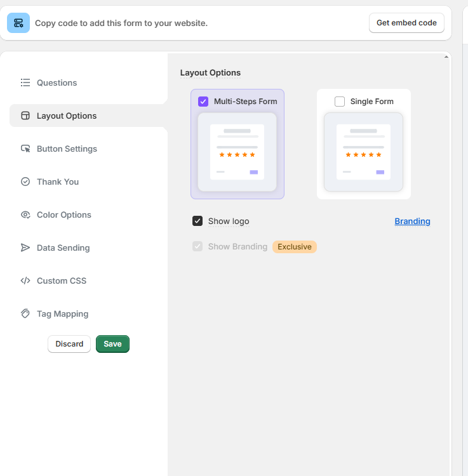Click the Data Sending paper plane icon
The height and width of the screenshot is (476, 468).
pyautogui.click(x=25, y=248)
